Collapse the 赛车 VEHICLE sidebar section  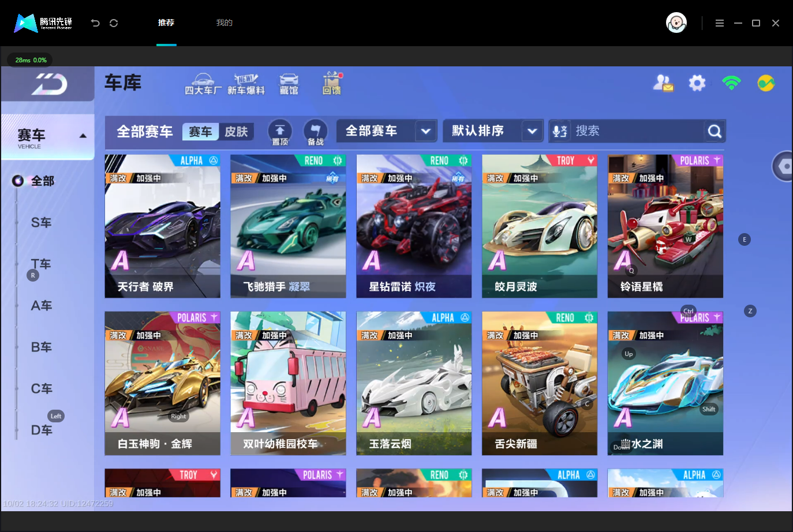point(83,136)
